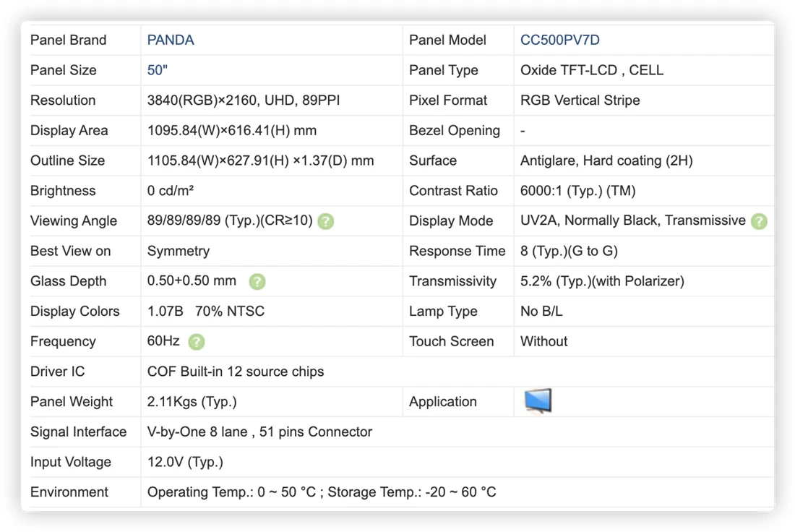Click the touch screen value Without
This screenshot has width=795, height=532.
[544, 341]
